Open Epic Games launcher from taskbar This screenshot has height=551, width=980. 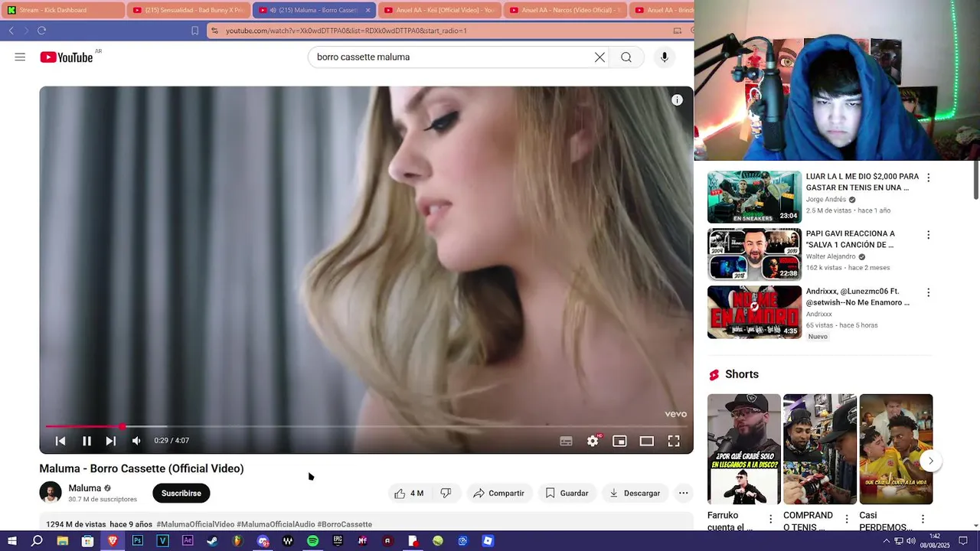coord(338,541)
